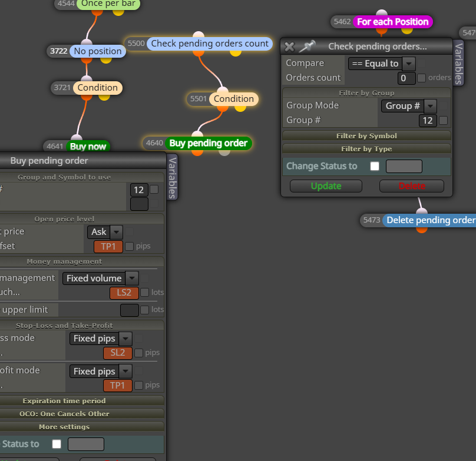The width and height of the screenshot is (476, 461).
Task: Click orange output connector of Delete pending order
Action: click(x=422, y=230)
